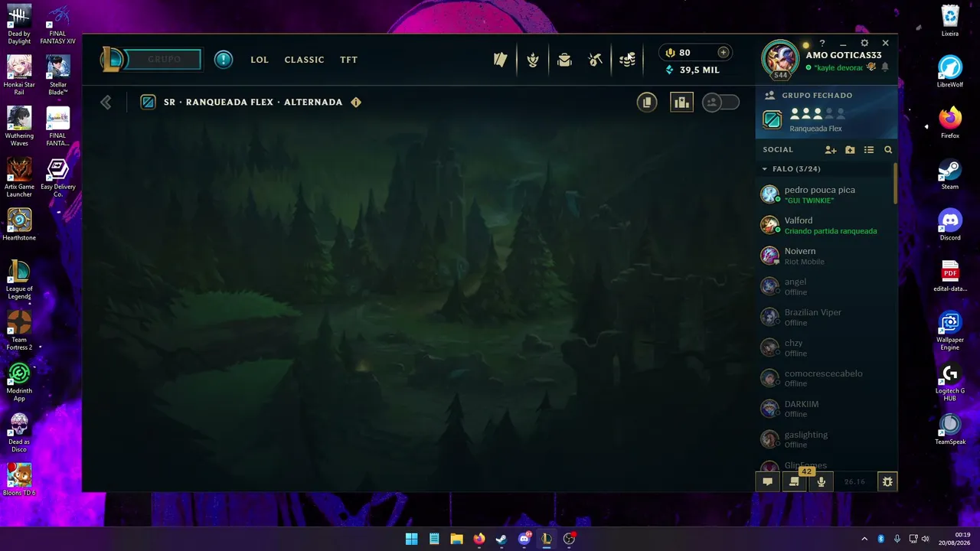Click the blue exclamation alert icon

[224, 59]
